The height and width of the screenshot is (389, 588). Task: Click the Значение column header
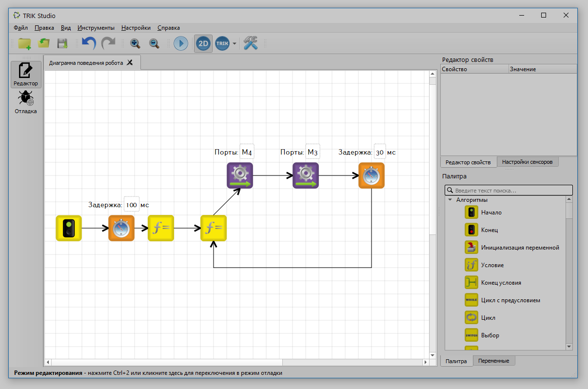point(543,69)
